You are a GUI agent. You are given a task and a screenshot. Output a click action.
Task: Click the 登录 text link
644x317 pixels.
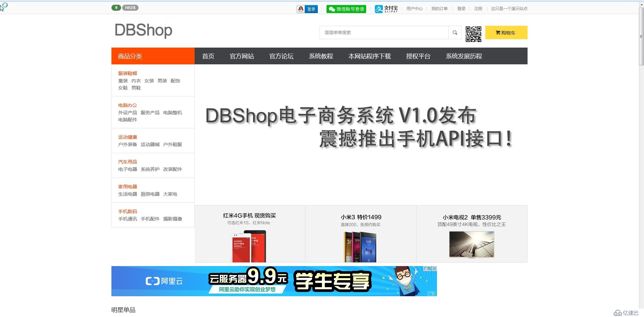pyautogui.click(x=461, y=9)
